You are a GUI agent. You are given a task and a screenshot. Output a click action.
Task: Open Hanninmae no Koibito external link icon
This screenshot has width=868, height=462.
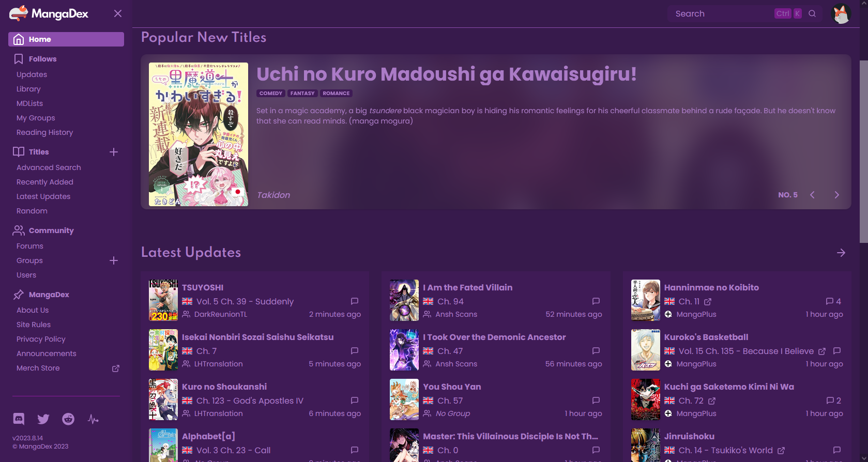[x=708, y=301]
